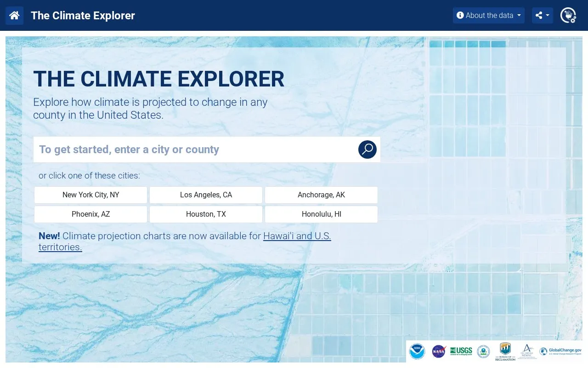This screenshot has height=368, width=588.
Task: Expand the About the data dropdown
Action: pos(489,15)
